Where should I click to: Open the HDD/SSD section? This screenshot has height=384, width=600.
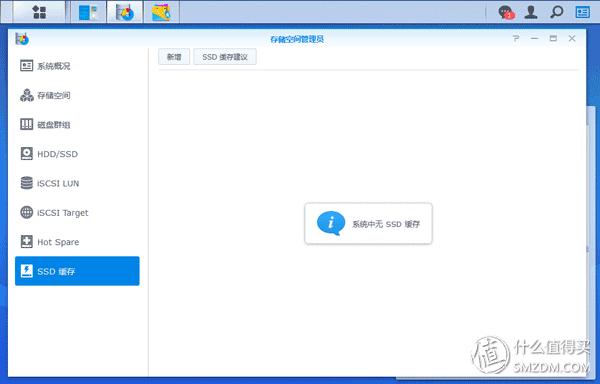(77, 154)
